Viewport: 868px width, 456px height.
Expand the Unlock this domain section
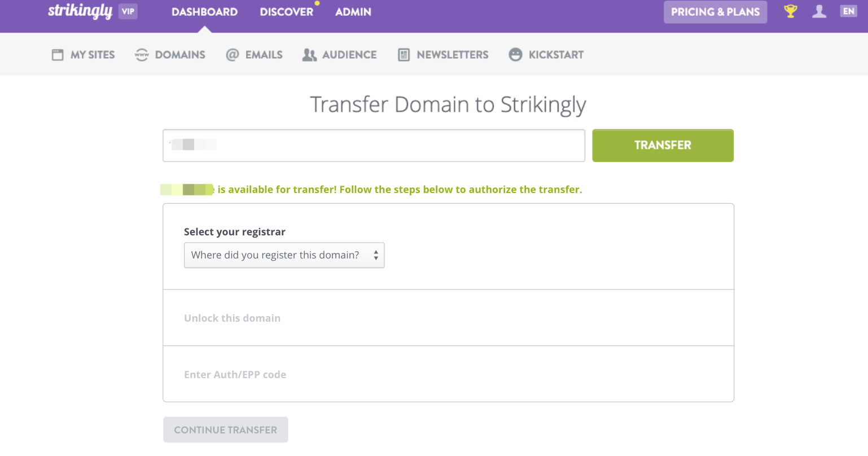pyautogui.click(x=233, y=318)
